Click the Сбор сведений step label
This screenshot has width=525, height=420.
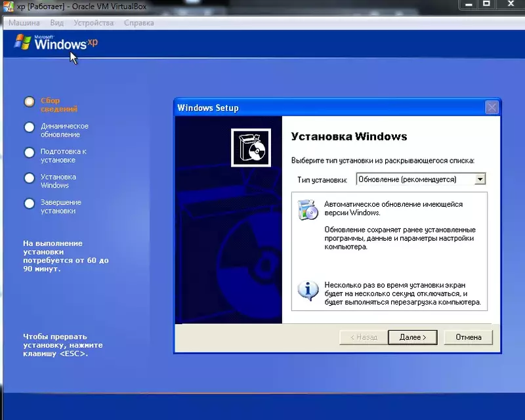point(59,104)
